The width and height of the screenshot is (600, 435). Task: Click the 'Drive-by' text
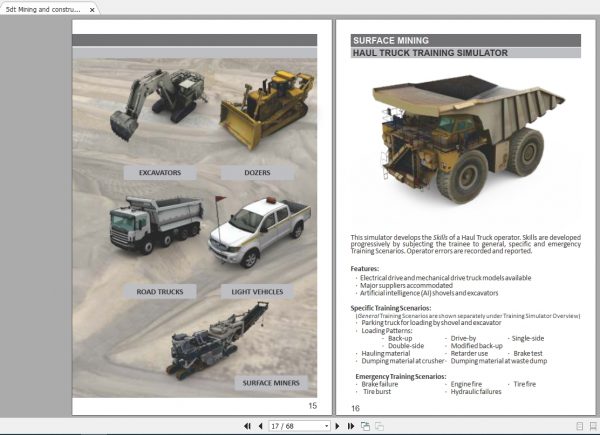tap(463, 338)
